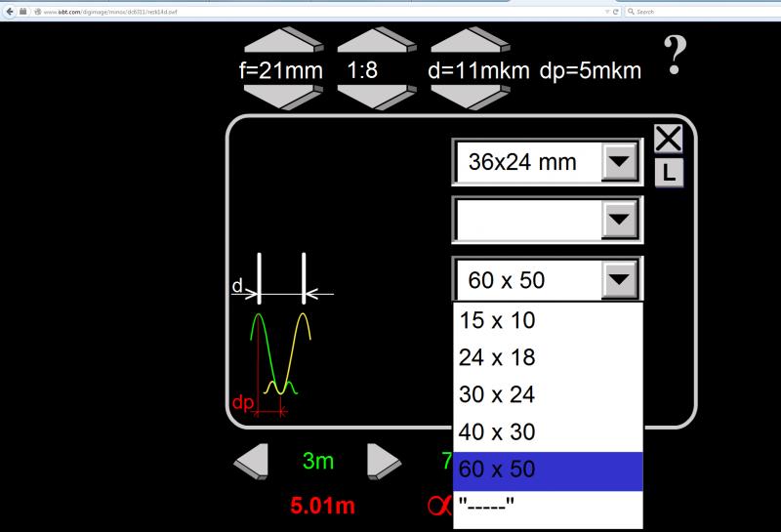The width and height of the screenshot is (781, 532).
Task: Click the green and yellow curve diagram
Action: click(280, 353)
